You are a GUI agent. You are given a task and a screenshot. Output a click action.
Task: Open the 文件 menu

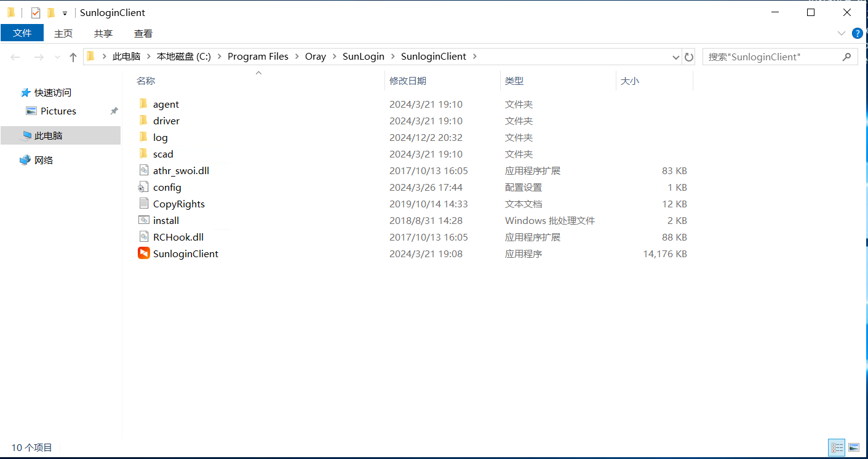[22, 33]
